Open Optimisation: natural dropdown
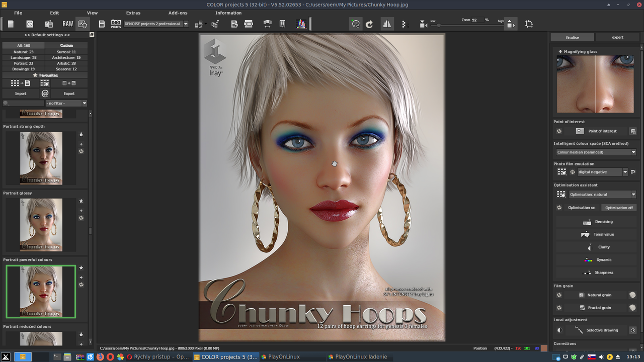The height and width of the screenshot is (362, 644). pos(602,194)
